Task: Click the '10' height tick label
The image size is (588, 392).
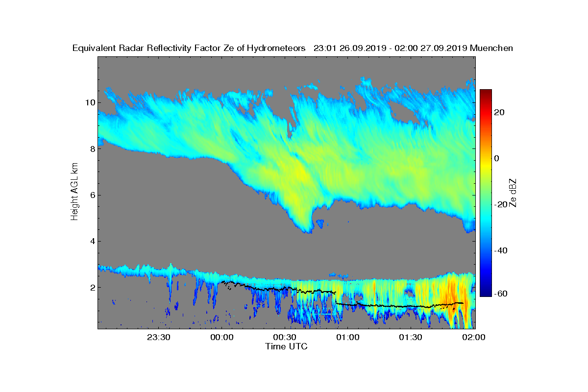Action: 90,102
